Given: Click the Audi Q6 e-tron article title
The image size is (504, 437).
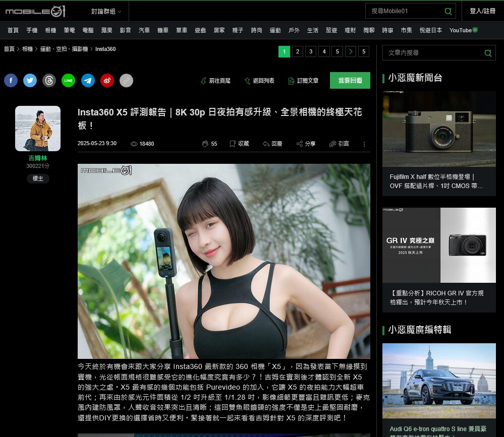Looking at the screenshot, I should point(438,431).
